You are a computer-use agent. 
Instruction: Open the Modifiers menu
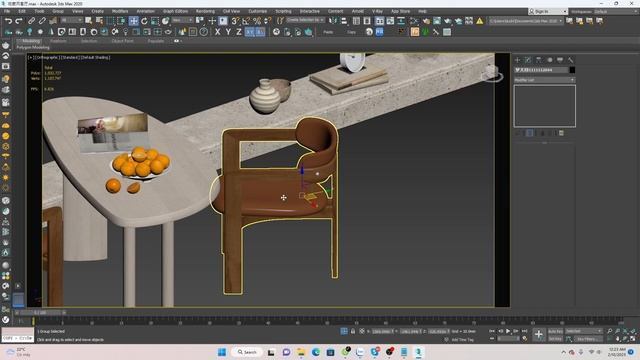[120, 11]
